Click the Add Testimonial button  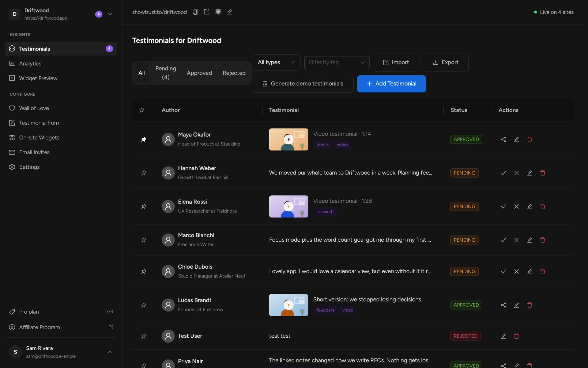(391, 84)
